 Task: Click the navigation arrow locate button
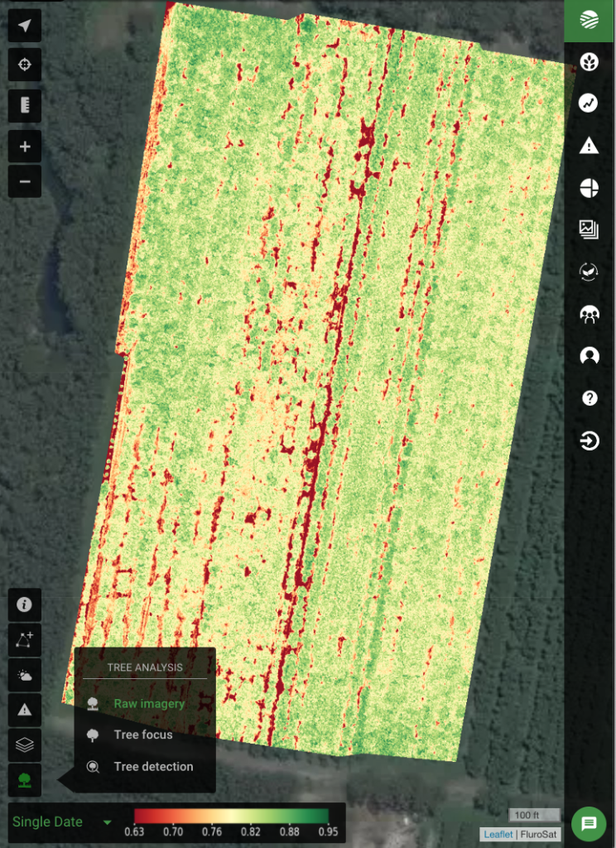[25, 26]
